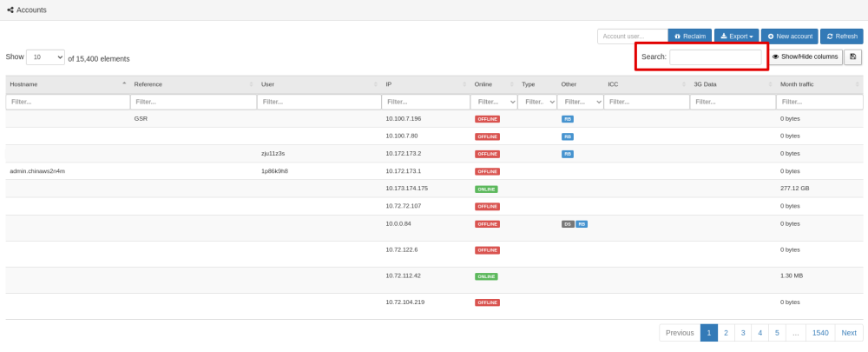Select traffic value 1.30 MB

tap(792, 276)
